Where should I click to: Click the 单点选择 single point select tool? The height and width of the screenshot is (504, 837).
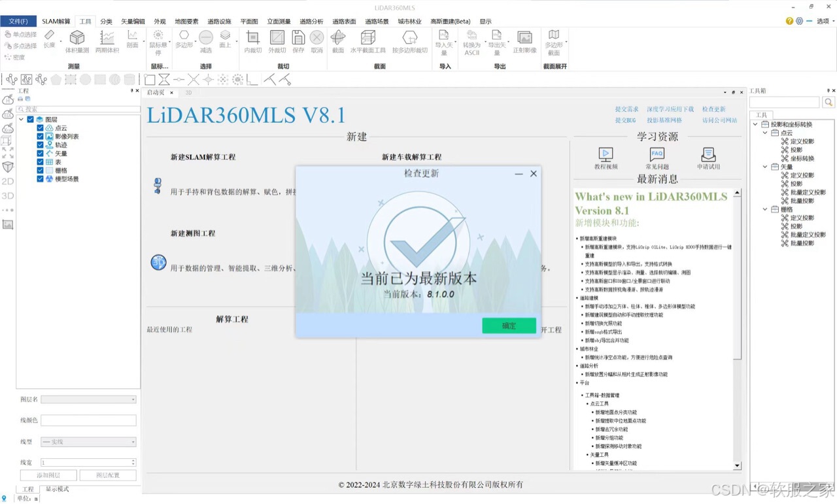20,35
